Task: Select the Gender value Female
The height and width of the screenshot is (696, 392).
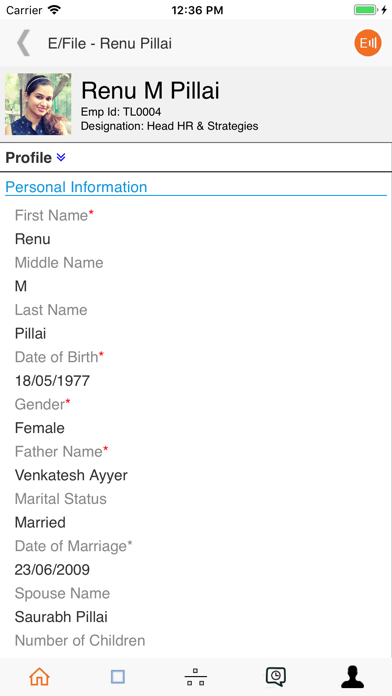Action: [40, 428]
